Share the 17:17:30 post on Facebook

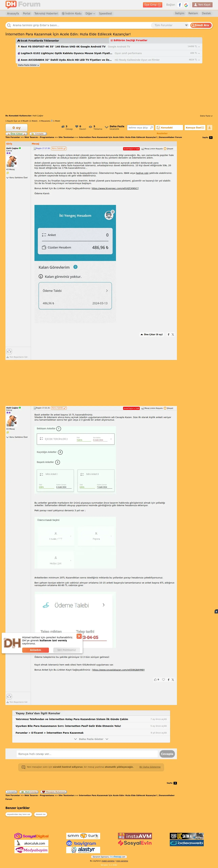pyautogui.click(x=169, y=335)
